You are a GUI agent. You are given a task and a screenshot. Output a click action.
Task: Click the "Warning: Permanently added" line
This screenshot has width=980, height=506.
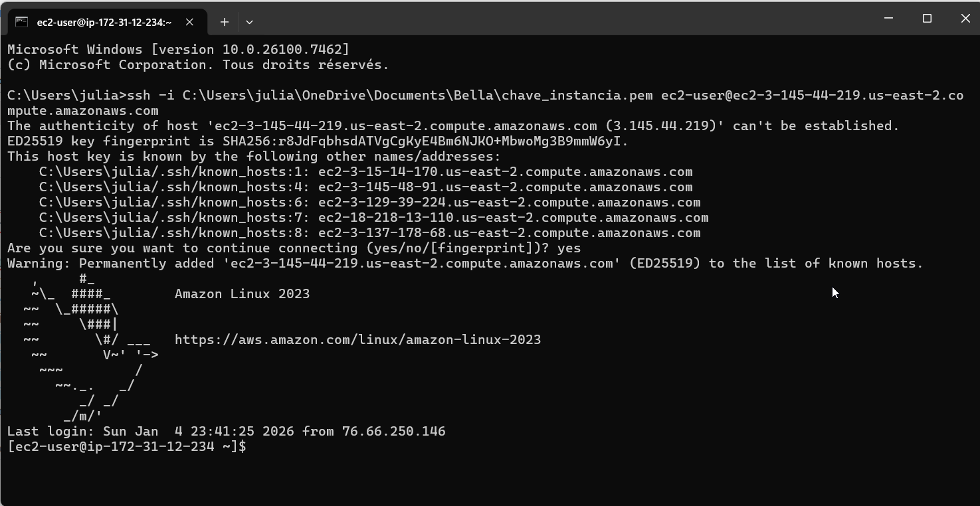pyautogui.click(x=465, y=263)
